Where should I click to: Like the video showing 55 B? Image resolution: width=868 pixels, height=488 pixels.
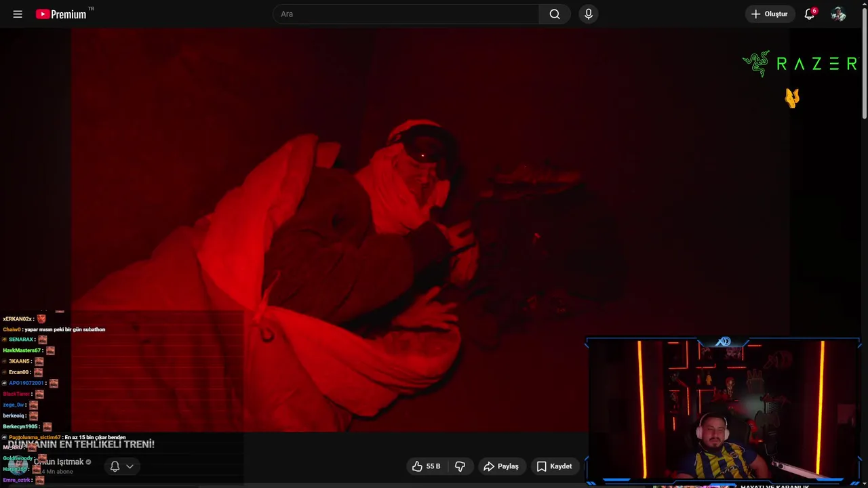click(x=426, y=466)
